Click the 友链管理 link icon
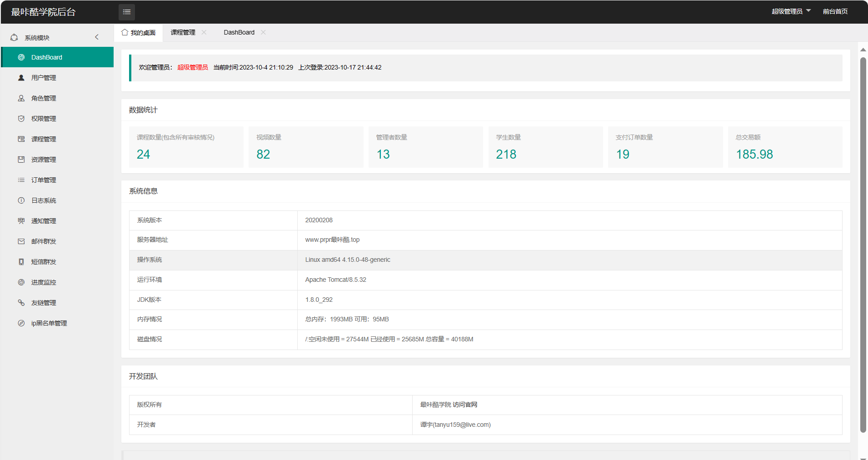Viewport: 868px width, 460px height. (21, 303)
